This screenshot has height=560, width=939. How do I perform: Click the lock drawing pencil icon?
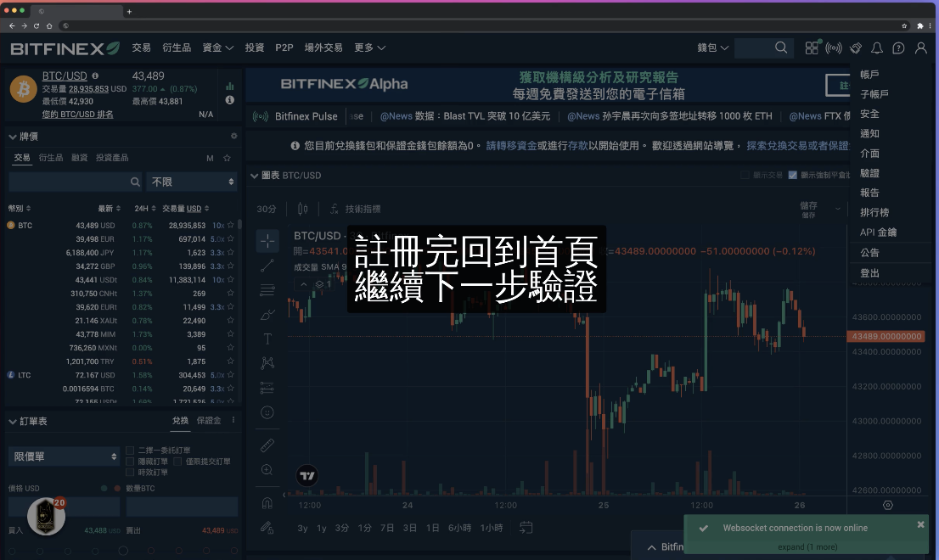267,528
